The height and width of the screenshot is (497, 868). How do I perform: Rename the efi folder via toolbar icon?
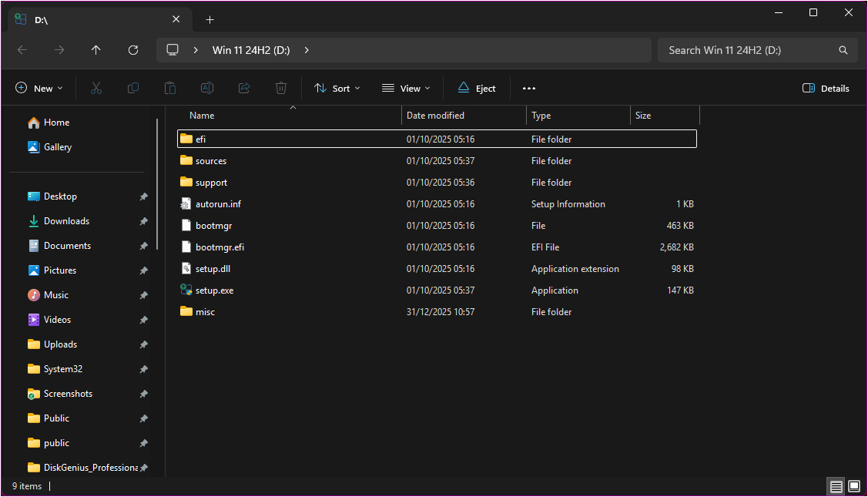[206, 88]
